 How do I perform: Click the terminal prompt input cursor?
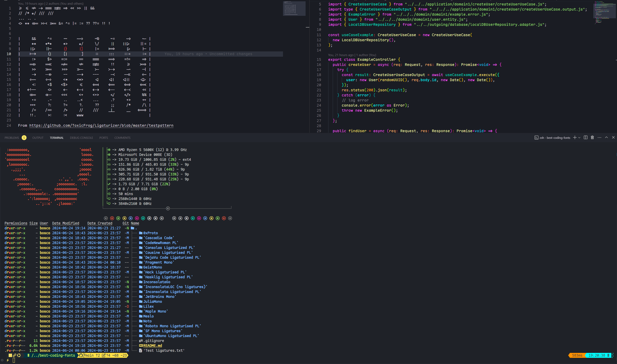(x=14, y=360)
